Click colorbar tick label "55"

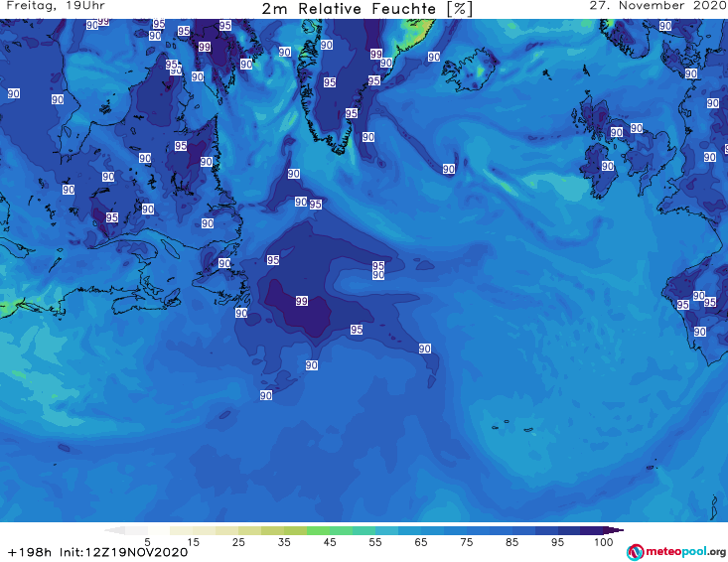pos(375,542)
